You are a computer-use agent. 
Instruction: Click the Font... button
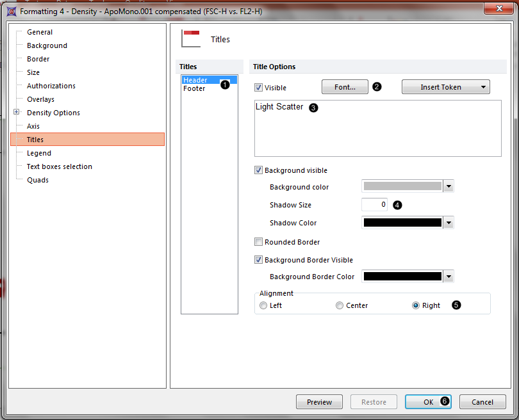[345, 87]
